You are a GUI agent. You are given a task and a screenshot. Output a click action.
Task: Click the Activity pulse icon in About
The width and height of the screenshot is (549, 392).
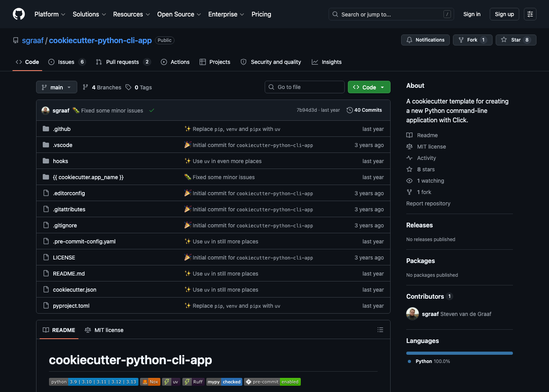tap(409, 158)
